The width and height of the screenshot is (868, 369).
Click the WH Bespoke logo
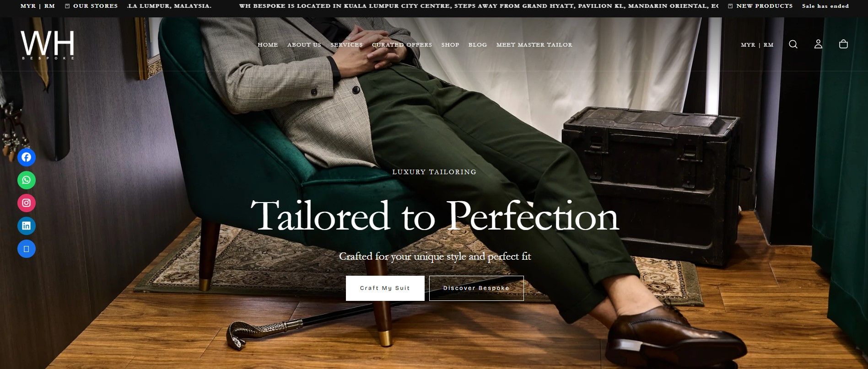pyautogui.click(x=48, y=45)
